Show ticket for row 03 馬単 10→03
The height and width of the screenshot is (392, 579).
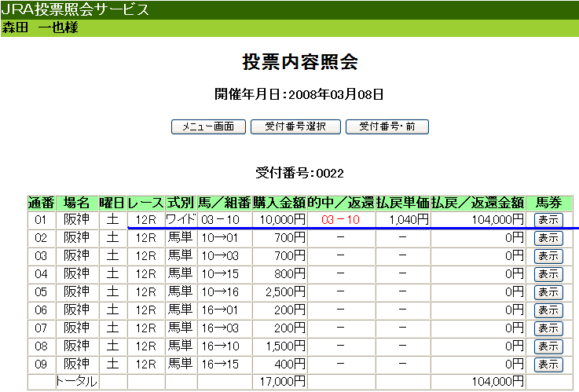[548, 256]
